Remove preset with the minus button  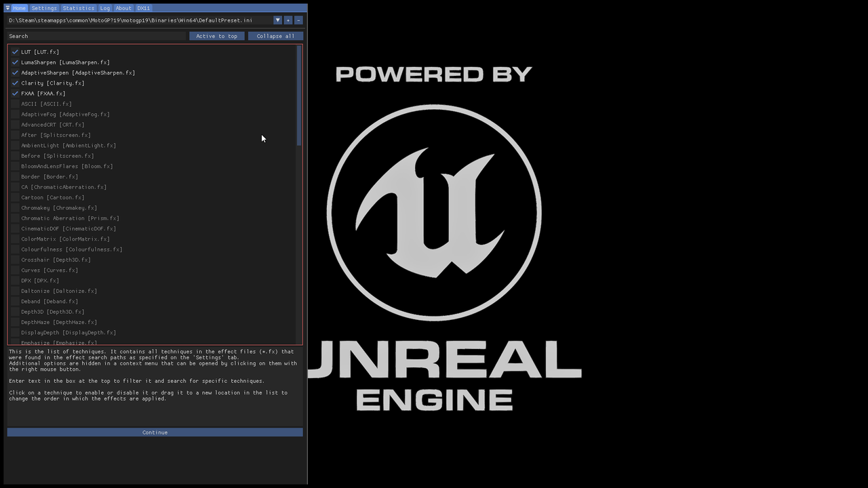[298, 20]
